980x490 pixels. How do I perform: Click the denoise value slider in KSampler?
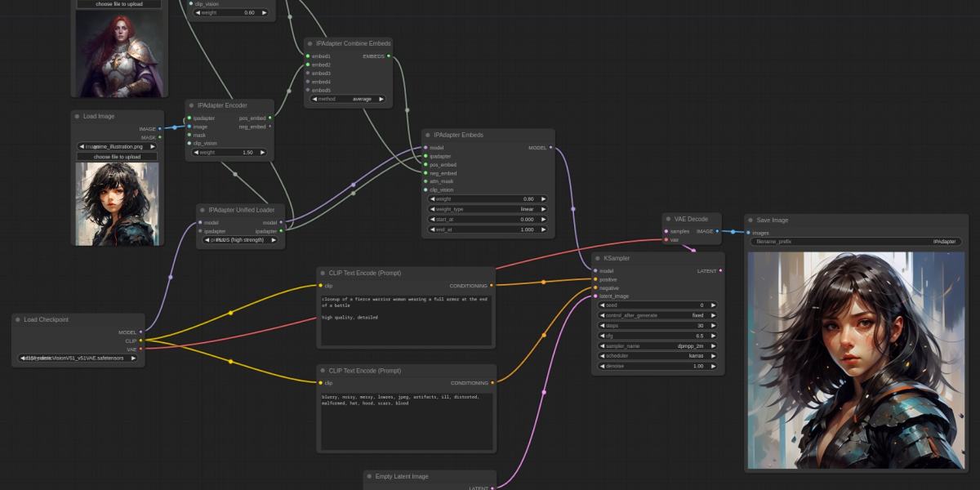coord(657,366)
